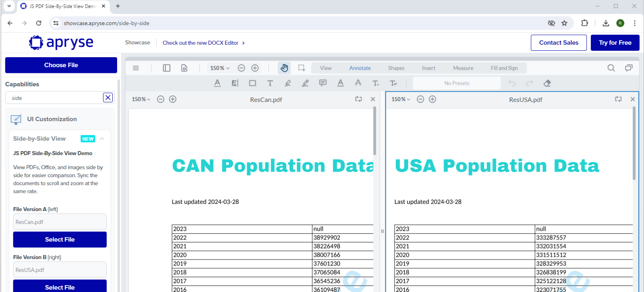Select the Pan hand tool
Viewport: 644px width, 292px height.
[284, 68]
